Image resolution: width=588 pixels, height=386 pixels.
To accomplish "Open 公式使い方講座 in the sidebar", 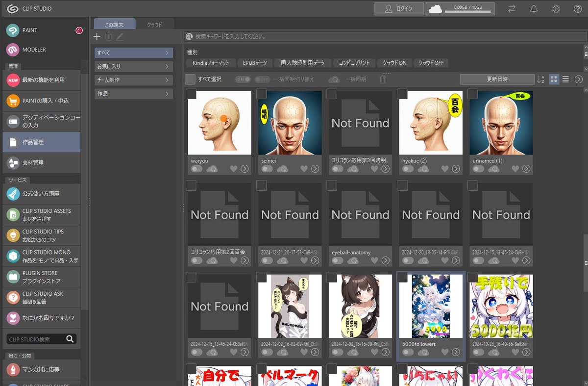I will [x=42, y=194].
